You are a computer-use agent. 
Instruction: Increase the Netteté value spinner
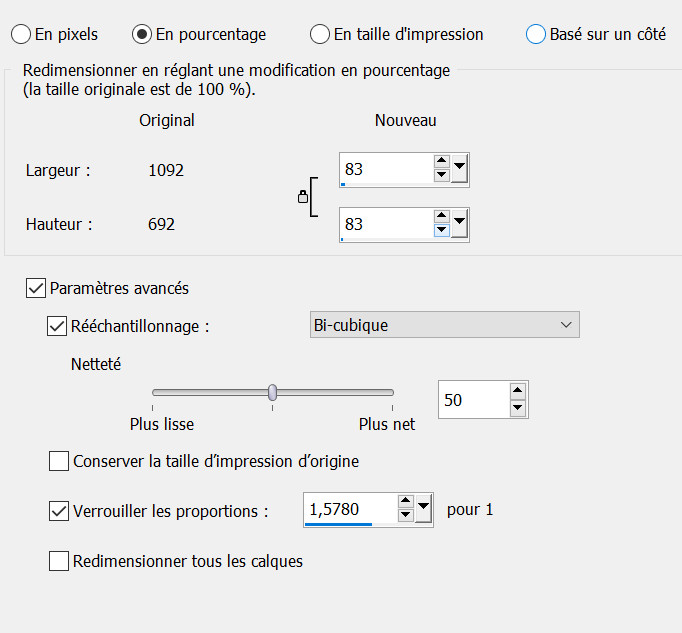click(517, 391)
